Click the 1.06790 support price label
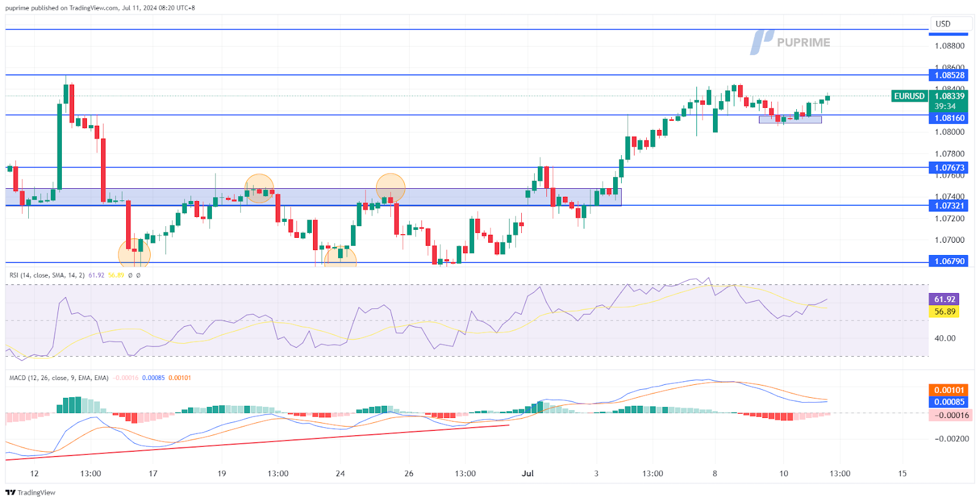 [x=949, y=261]
